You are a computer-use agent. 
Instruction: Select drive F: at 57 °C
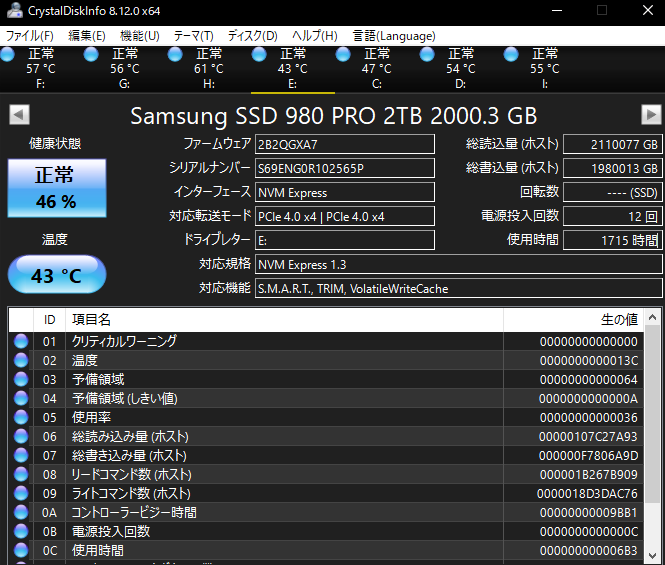coord(41,69)
